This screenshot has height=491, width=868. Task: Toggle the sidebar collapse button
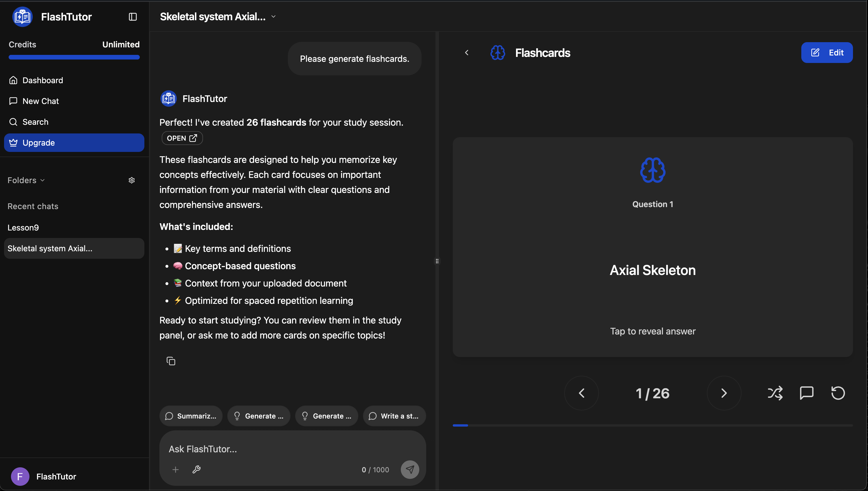coord(133,17)
